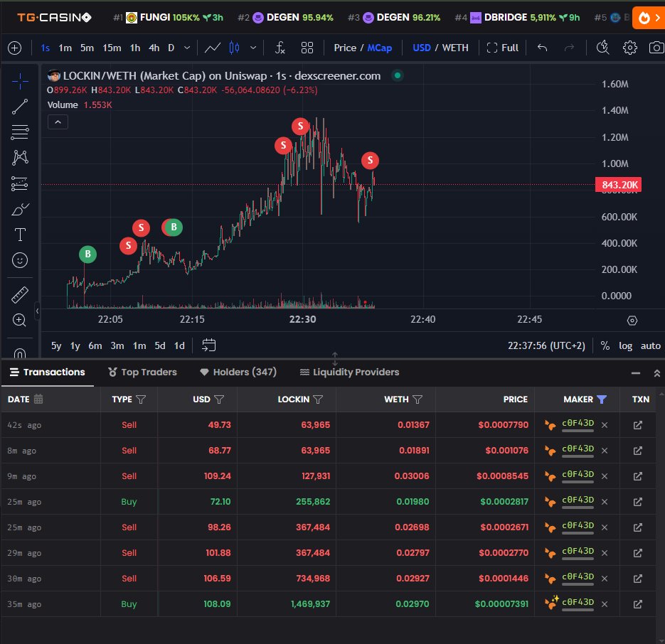The height and width of the screenshot is (644, 665).
Task: Open the multi-chart layout grid icon
Action: pos(307,48)
